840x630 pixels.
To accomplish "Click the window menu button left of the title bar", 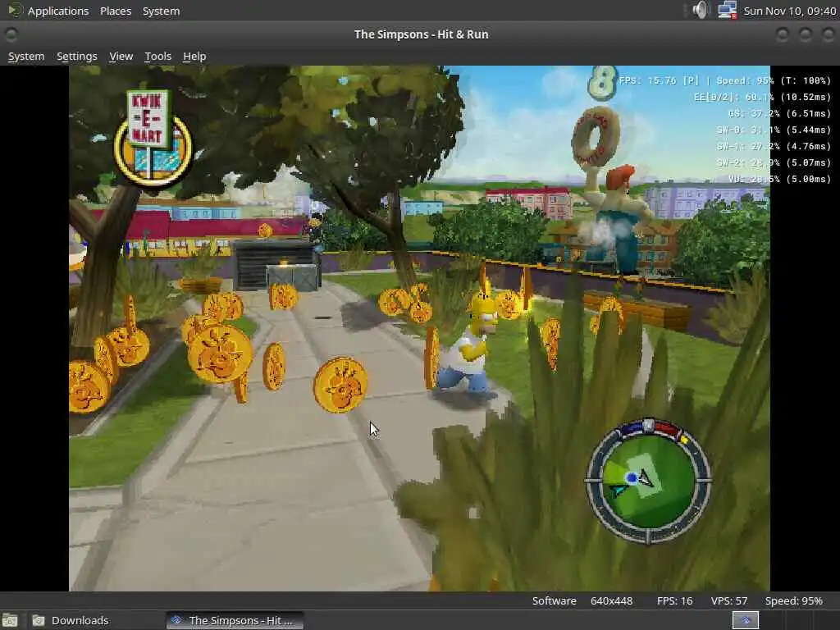I will (11, 34).
